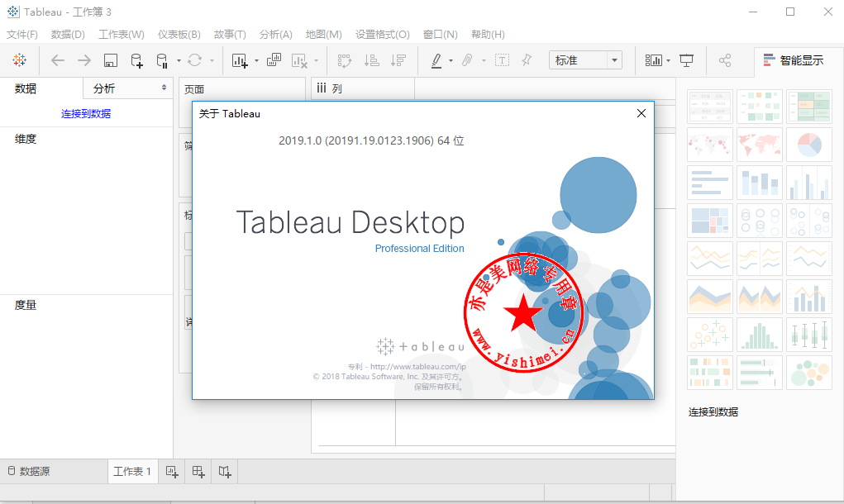Open the 工作表(W) menu
The width and height of the screenshot is (844, 504).
(122, 35)
